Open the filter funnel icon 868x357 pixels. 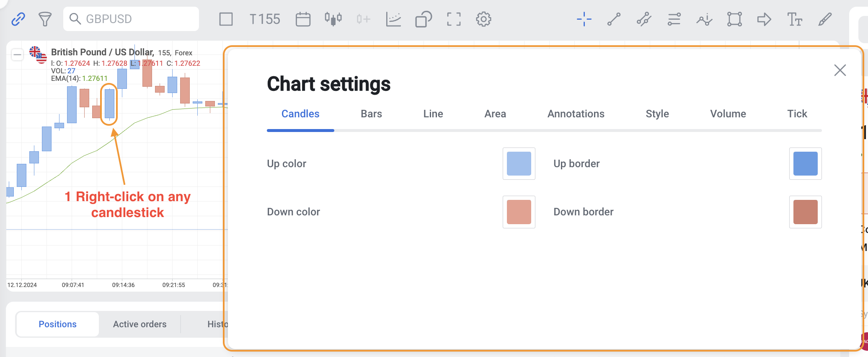[x=45, y=19]
